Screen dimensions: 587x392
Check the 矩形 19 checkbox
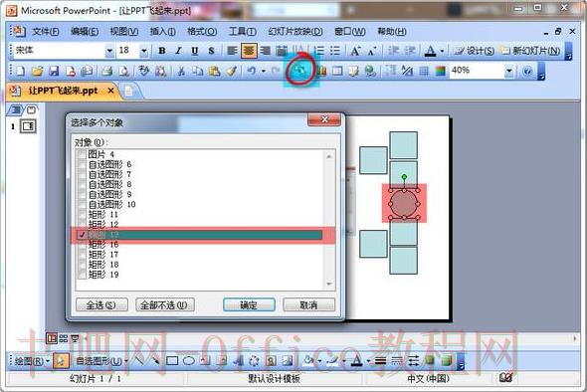pos(82,275)
